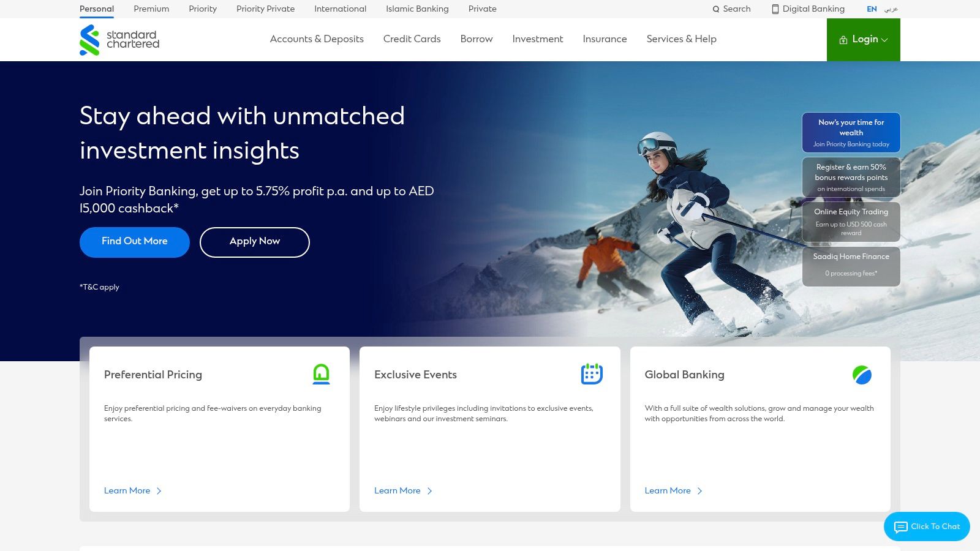The height and width of the screenshot is (551, 980).
Task: Switch to the Priority Private tab
Action: pyautogui.click(x=265, y=9)
